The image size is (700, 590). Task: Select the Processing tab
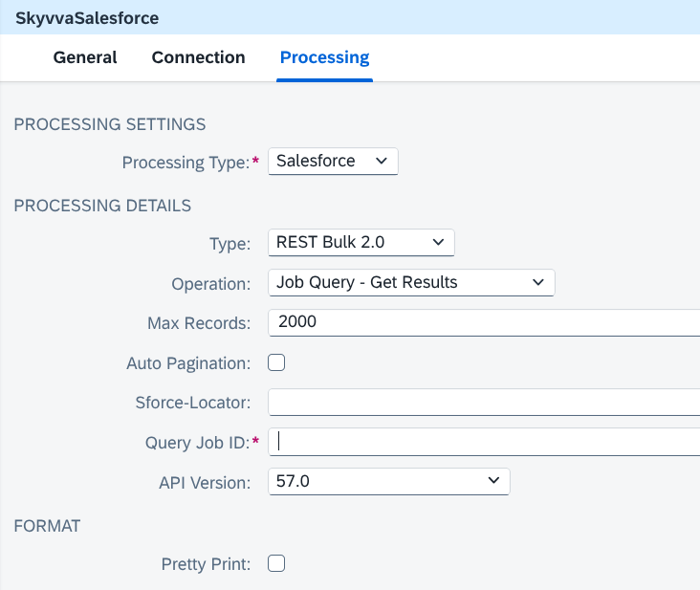pos(324,57)
